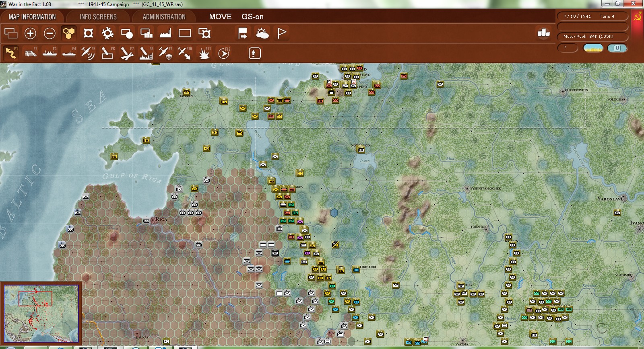Click the Vladimir town label
The image size is (644, 349).
tap(623, 275)
